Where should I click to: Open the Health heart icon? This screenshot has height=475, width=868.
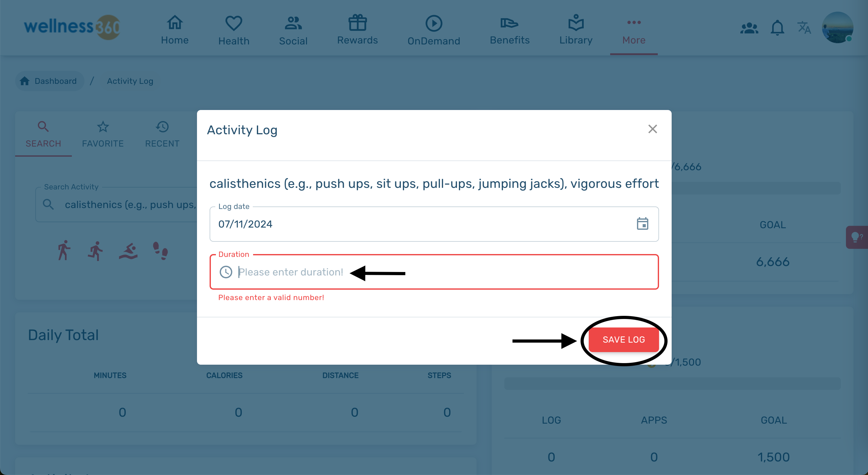click(234, 23)
